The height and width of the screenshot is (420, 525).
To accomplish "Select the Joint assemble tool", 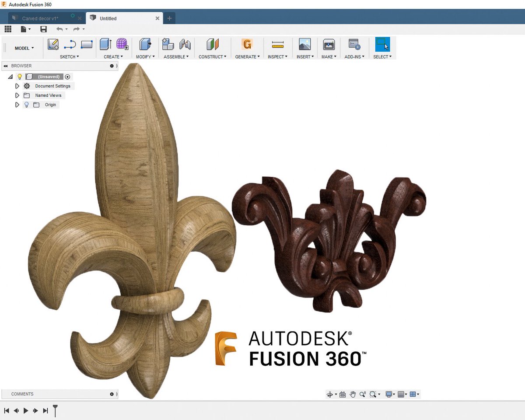I will 185,44.
